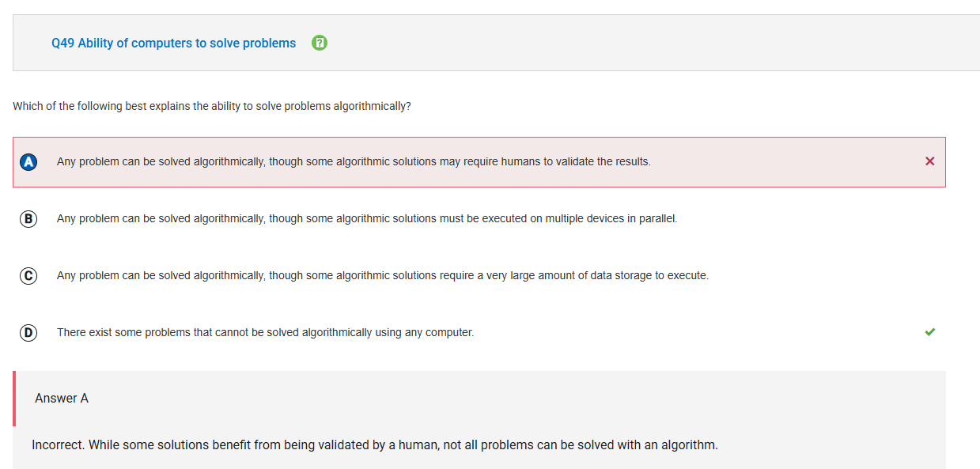Pick answer bubble D
The height and width of the screenshot is (469, 980).
click(28, 332)
